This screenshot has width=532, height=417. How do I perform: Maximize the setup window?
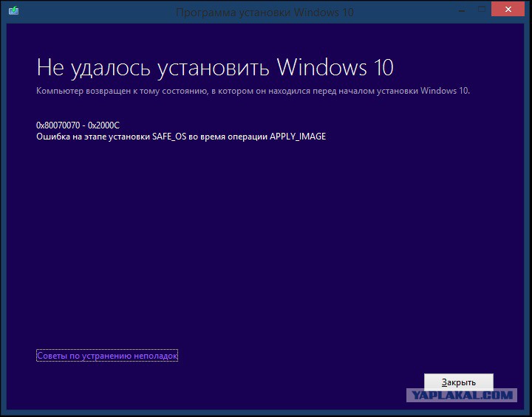(482, 10)
